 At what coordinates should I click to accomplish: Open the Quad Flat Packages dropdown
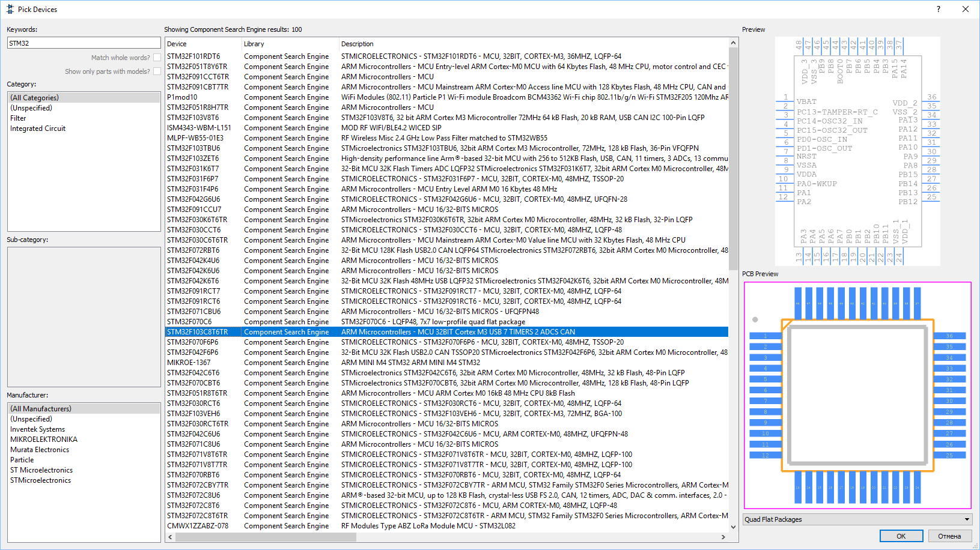click(858, 519)
